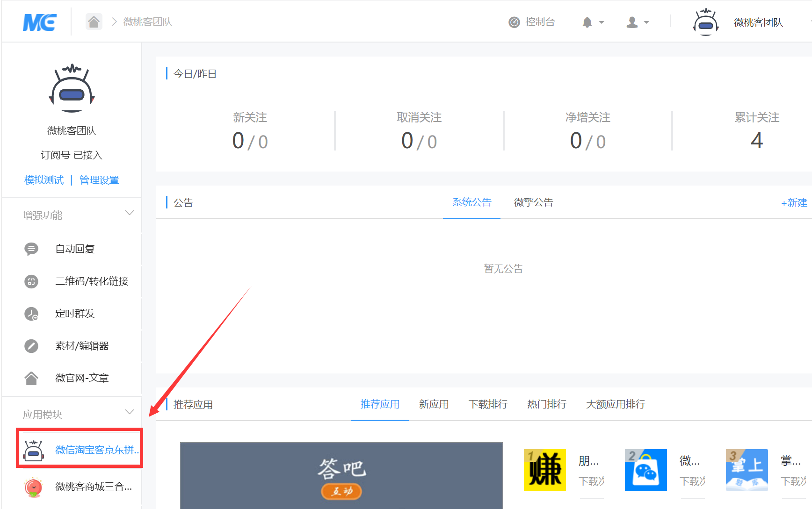The width and height of the screenshot is (812, 509).
Task: Open the home icon in the breadcrumb
Action: coord(94,22)
